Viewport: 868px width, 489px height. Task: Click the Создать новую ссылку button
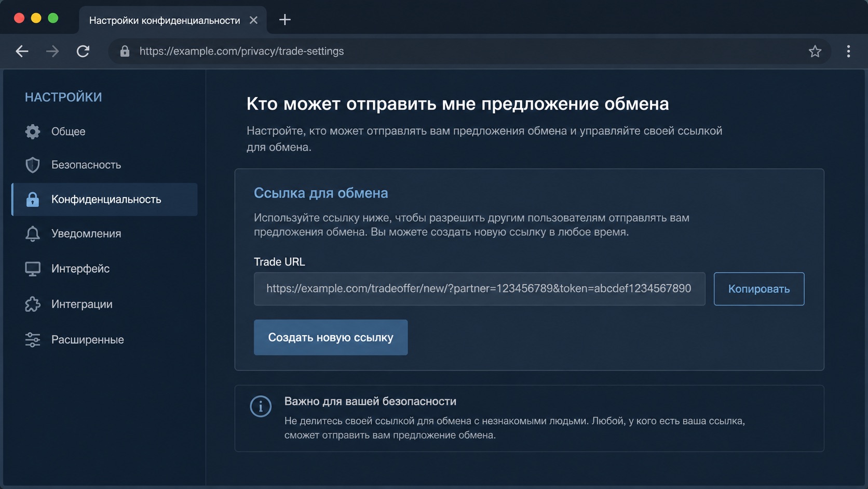tap(331, 337)
